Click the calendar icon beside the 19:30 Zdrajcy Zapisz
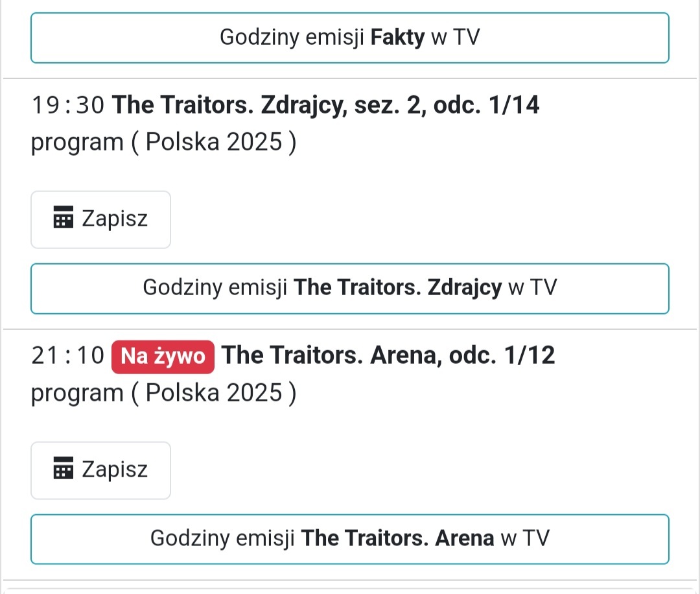The height and width of the screenshot is (594, 700). pos(63,219)
